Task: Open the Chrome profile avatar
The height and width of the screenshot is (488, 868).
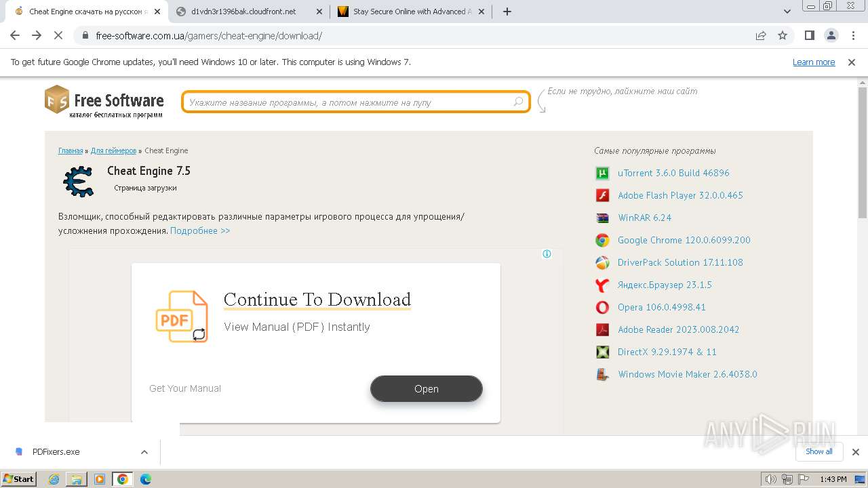Action: coord(831,35)
